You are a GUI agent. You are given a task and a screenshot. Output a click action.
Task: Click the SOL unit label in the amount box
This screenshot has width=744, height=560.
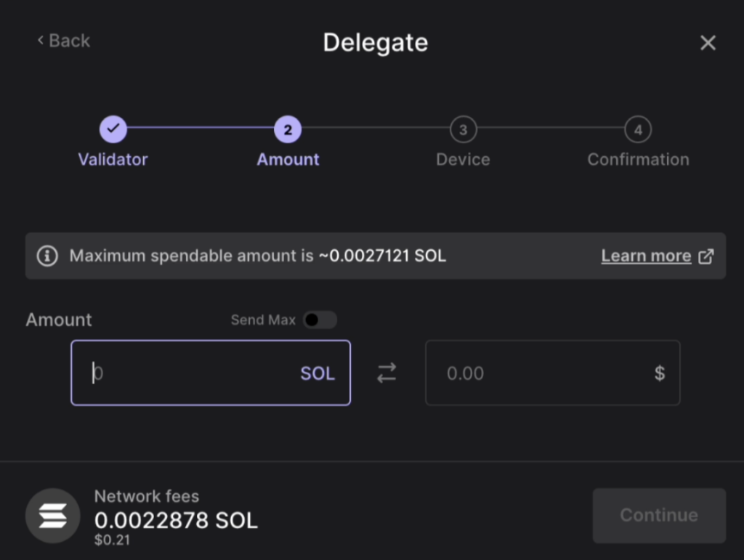click(x=317, y=373)
